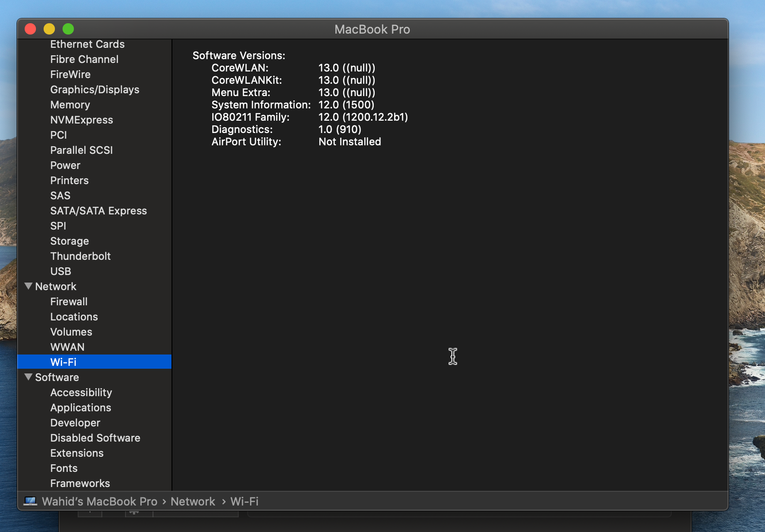This screenshot has width=765, height=532.
Task: Click Wahid's MacBook Pro in path bar
Action: point(99,501)
